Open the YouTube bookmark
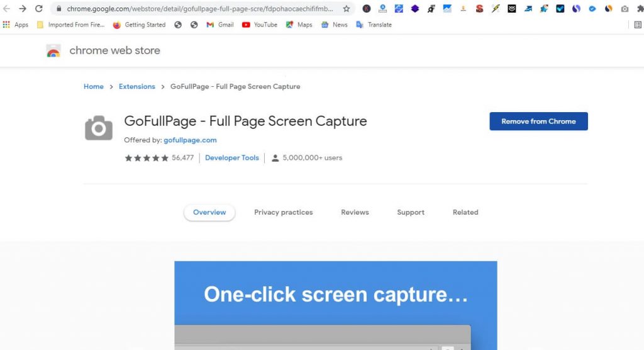This screenshot has width=644, height=350. pos(260,25)
